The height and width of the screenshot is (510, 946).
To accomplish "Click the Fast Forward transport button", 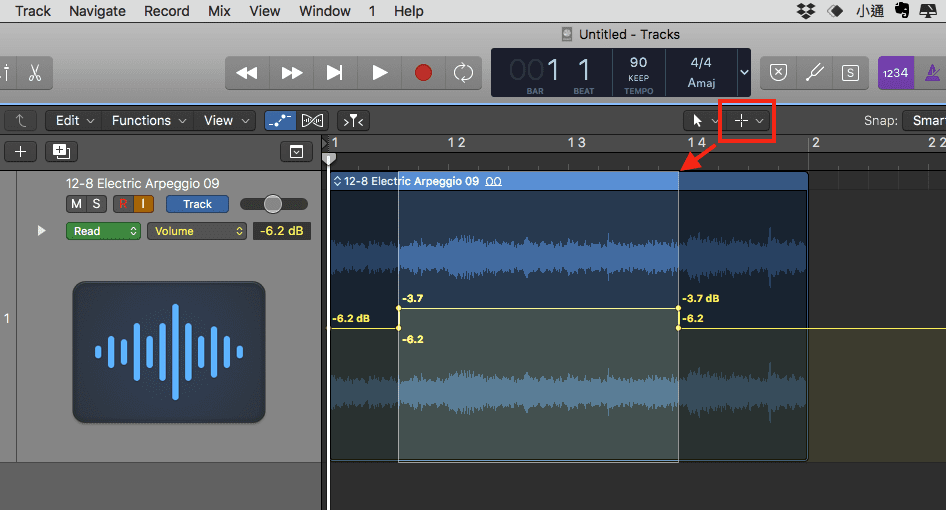I will tap(291, 73).
